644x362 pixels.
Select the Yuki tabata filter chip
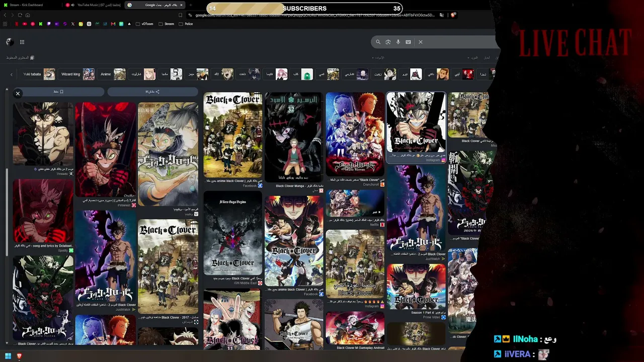point(38,74)
